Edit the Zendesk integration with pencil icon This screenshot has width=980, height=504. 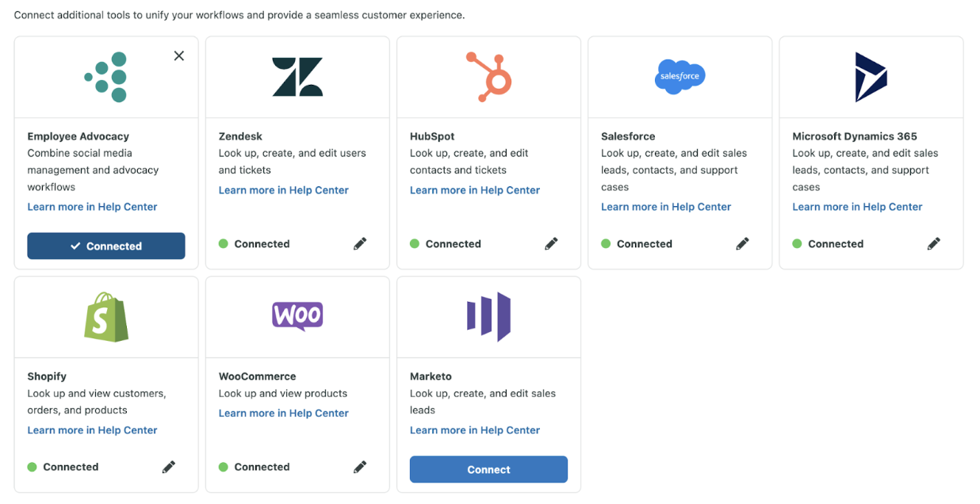[x=360, y=244]
